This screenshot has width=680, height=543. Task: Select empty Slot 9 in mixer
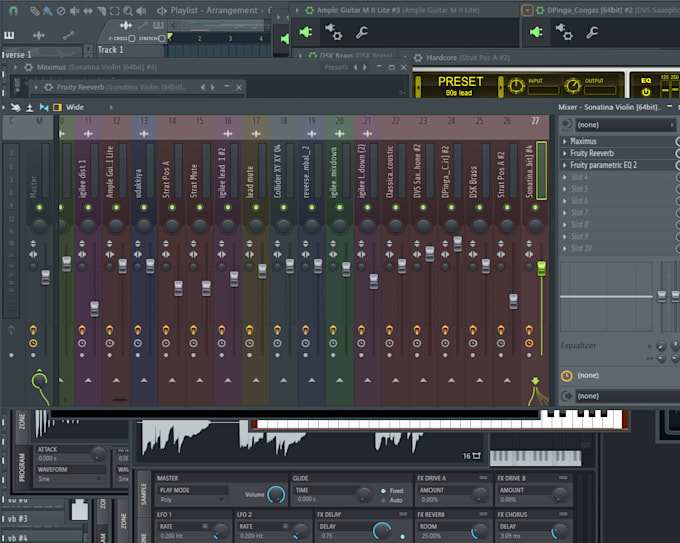618,236
